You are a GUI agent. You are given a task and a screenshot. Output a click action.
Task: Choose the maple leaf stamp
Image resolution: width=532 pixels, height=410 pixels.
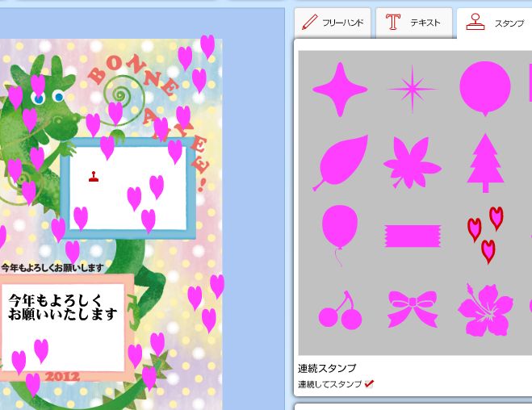click(x=413, y=163)
